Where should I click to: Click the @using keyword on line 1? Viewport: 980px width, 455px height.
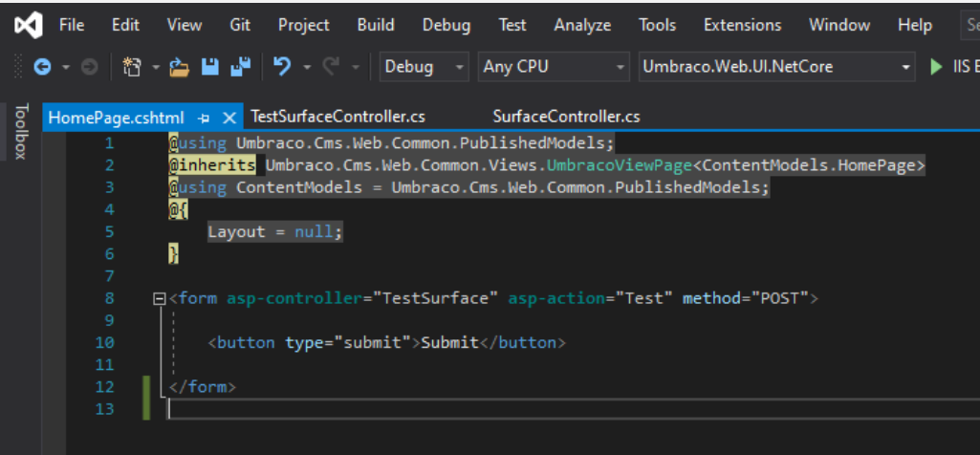(198, 143)
